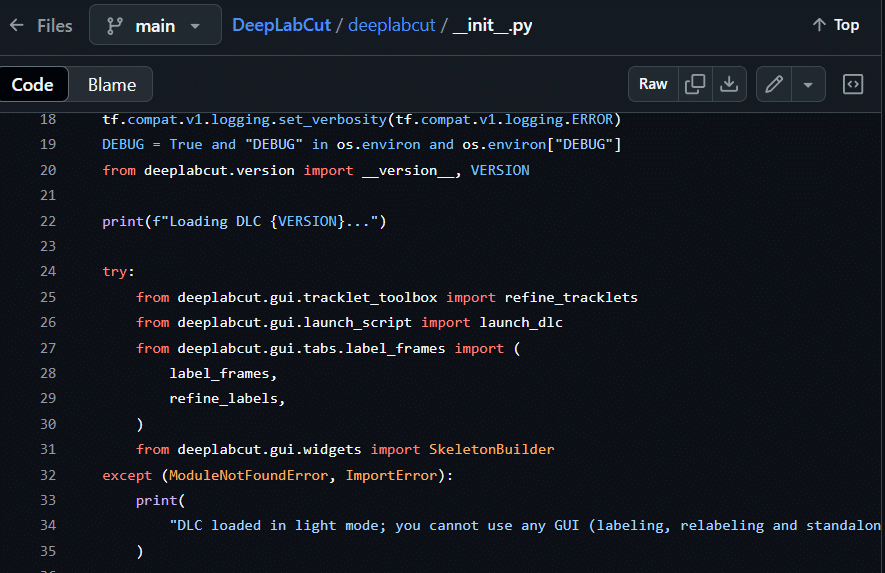Select line number 32
This screenshot has height=573, width=885.
click(x=48, y=475)
